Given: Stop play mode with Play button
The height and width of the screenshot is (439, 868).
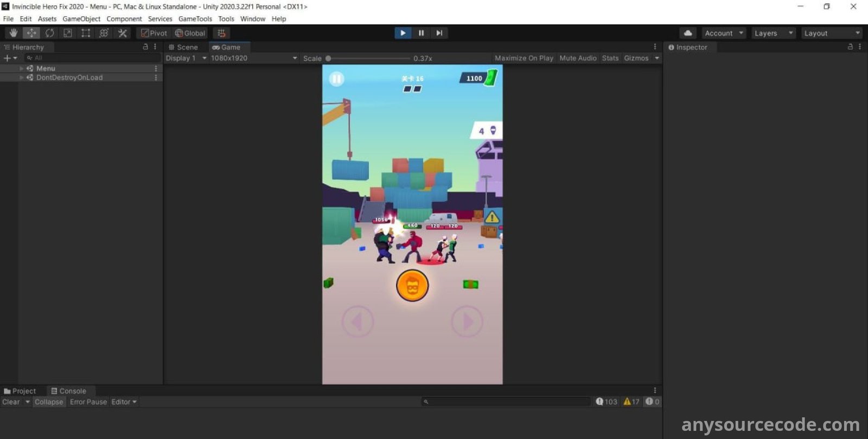Looking at the screenshot, I should tap(403, 33).
